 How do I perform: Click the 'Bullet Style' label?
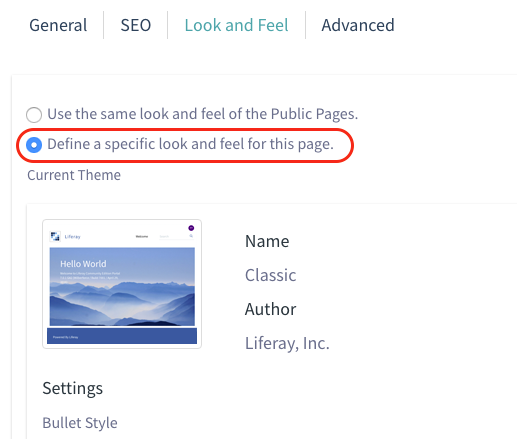[80, 423]
